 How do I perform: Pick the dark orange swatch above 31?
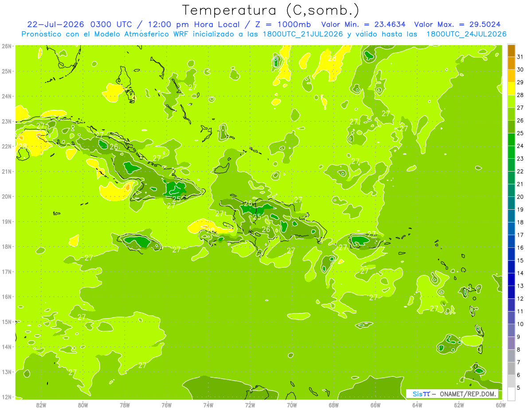(511, 51)
